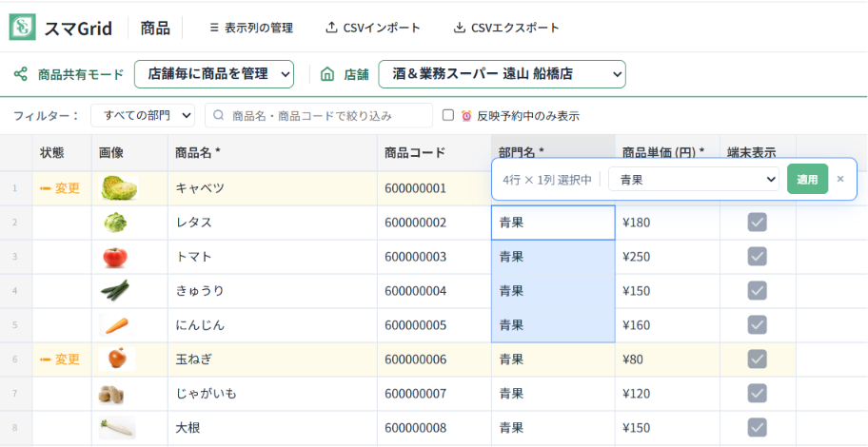
Task: Enable 反映予約中のみ表示 checkbox
Action: coord(448,115)
